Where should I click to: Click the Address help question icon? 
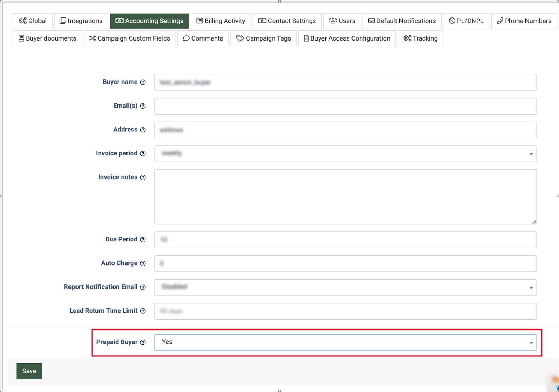point(143,130)
